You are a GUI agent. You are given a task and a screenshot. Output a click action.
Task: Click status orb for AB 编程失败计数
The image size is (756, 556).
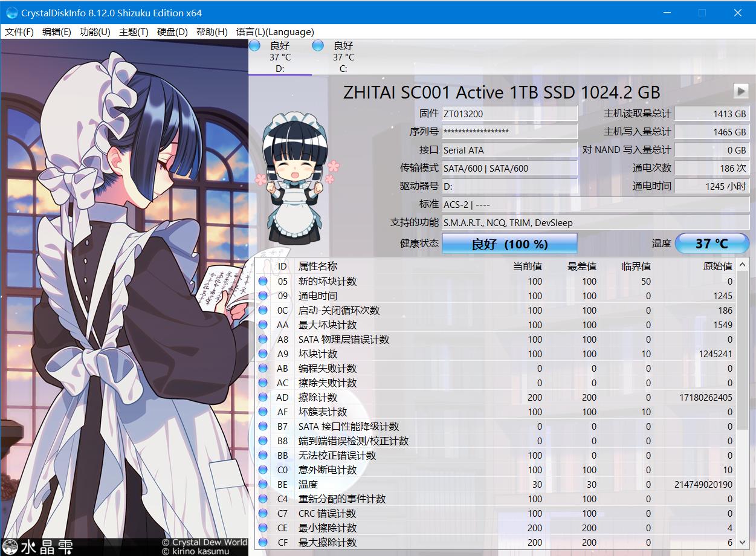[263, 368]
